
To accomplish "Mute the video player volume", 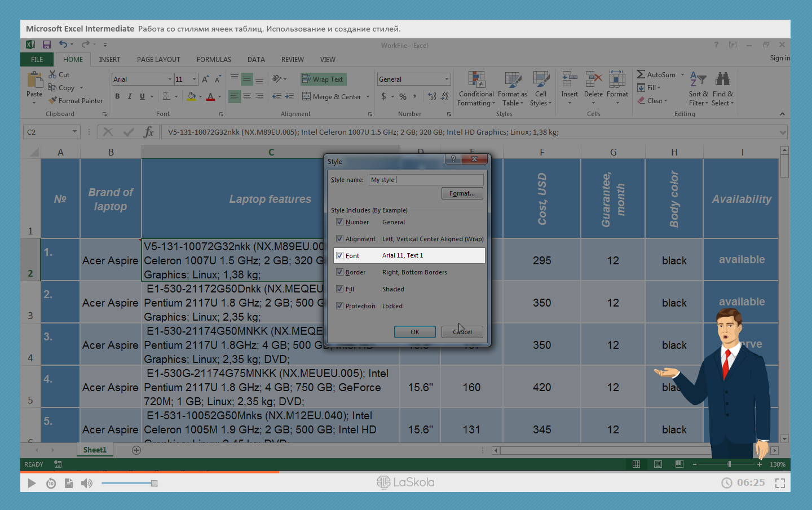I will (86, 483).
